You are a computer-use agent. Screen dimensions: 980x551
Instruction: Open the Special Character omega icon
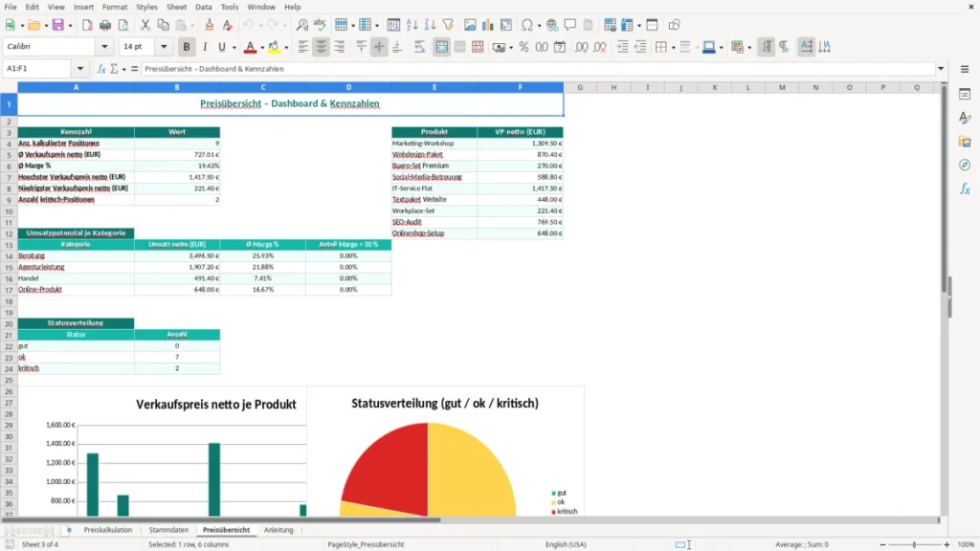527,25
